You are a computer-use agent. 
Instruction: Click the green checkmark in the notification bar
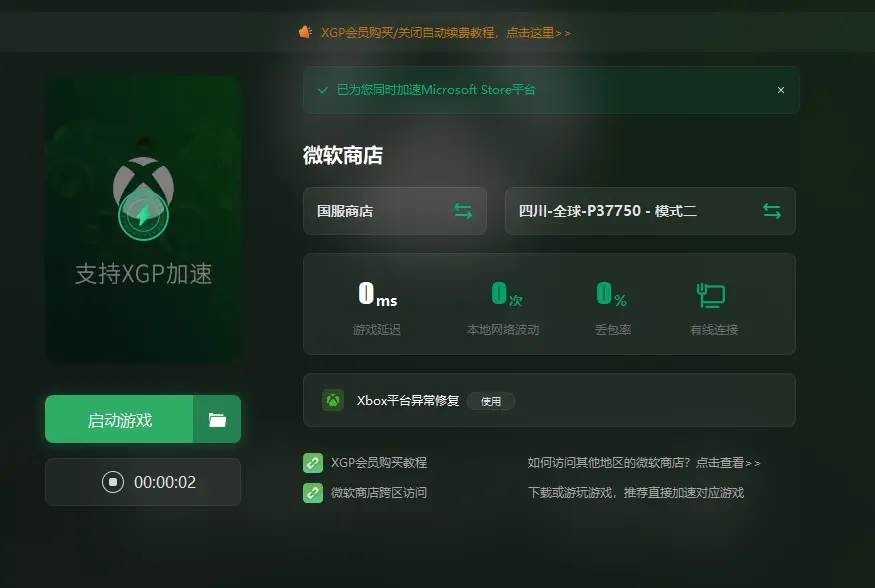[x=322, y=90]
